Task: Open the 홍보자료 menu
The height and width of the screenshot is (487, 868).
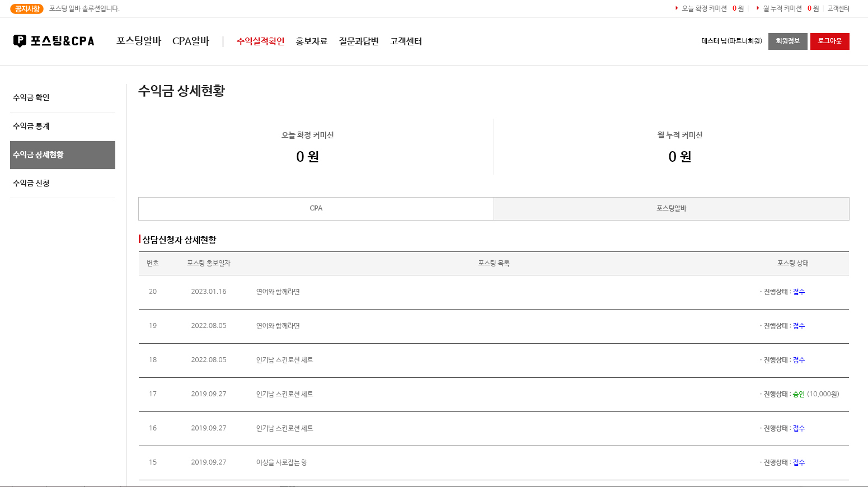Action: coord(311,41)
